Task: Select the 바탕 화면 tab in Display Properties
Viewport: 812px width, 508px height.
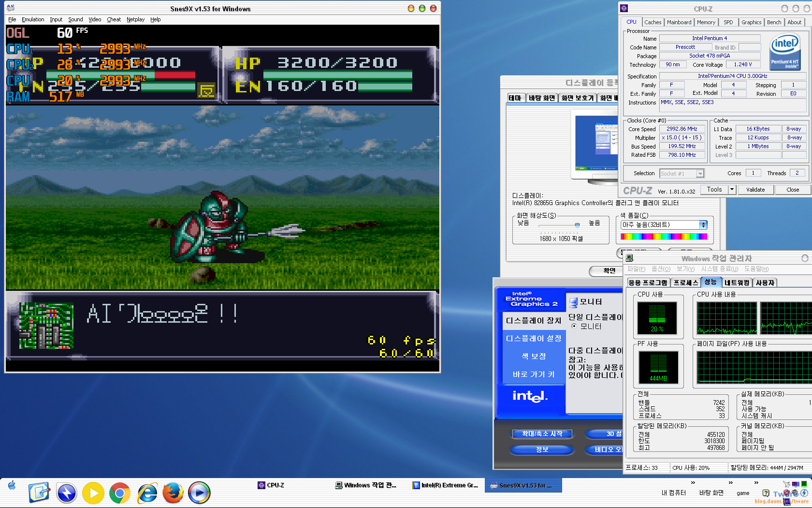Action: (541, 98)
